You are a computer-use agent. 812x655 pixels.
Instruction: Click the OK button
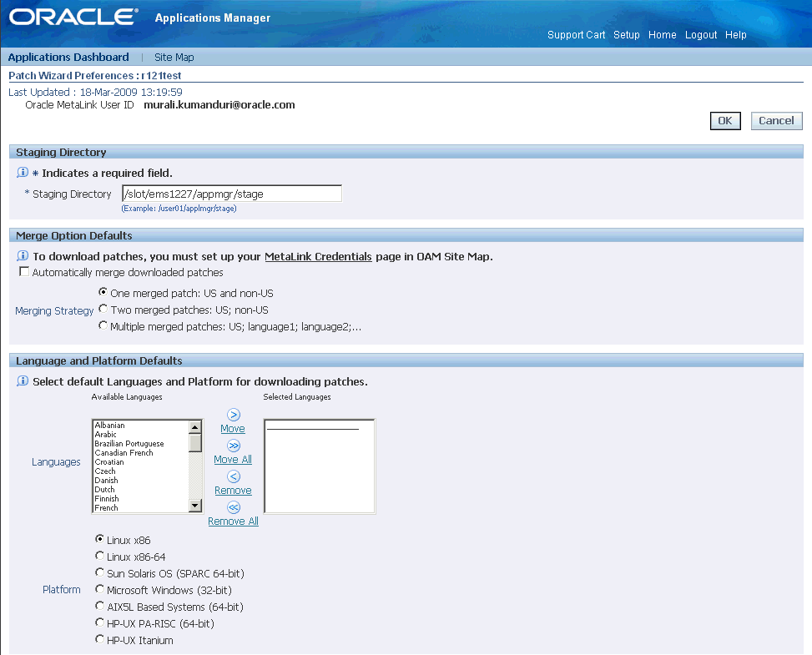click(x=725, y=121)
